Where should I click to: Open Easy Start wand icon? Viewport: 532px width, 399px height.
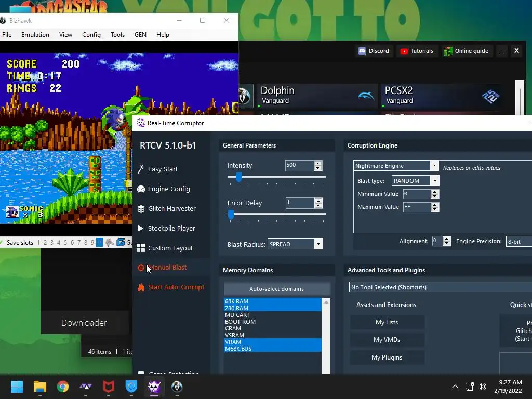click(x=141, y=169)
